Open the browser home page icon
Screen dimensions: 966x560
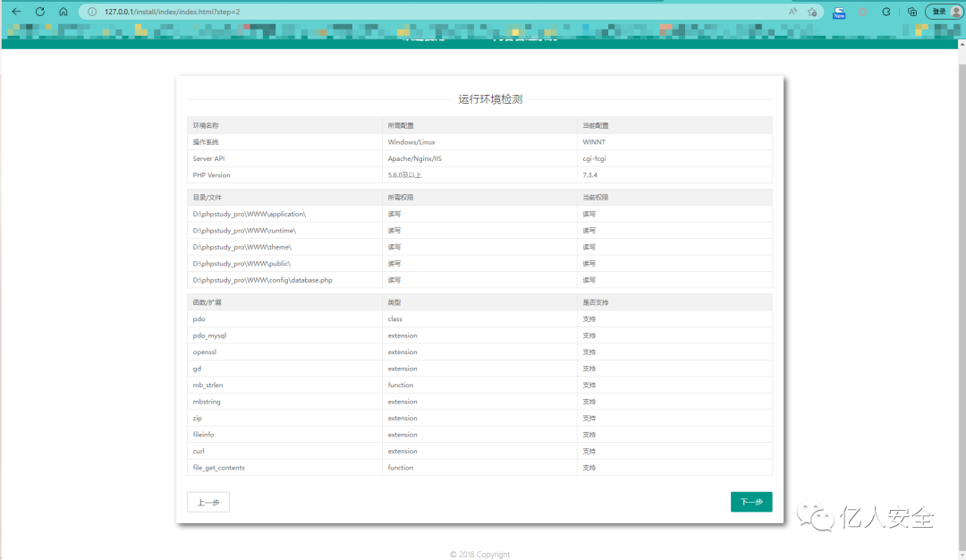tap(63, 12)
